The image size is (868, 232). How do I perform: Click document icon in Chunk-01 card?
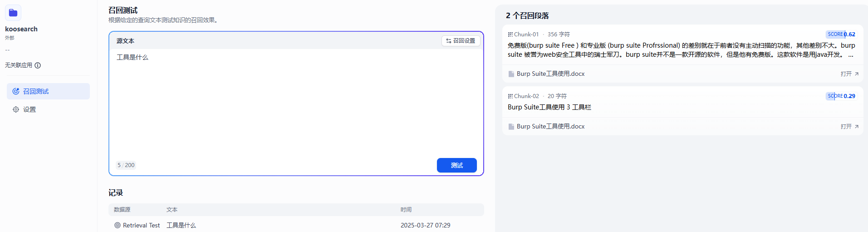(511, 74)
